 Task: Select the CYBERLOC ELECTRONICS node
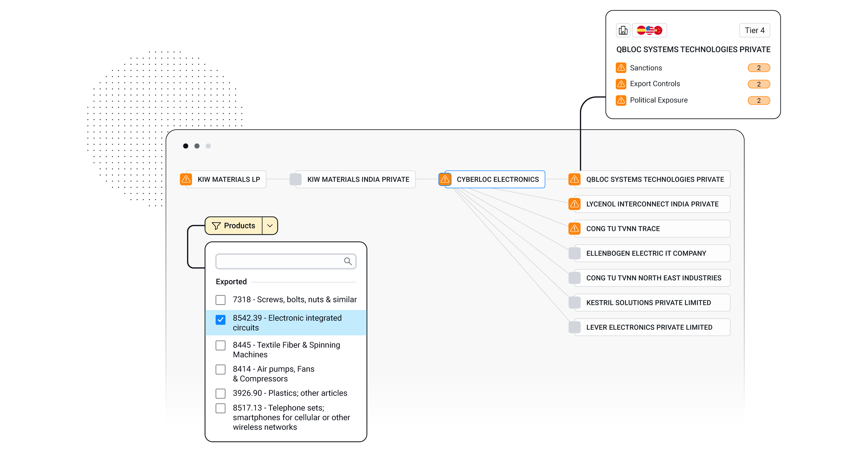click(495, 179)
